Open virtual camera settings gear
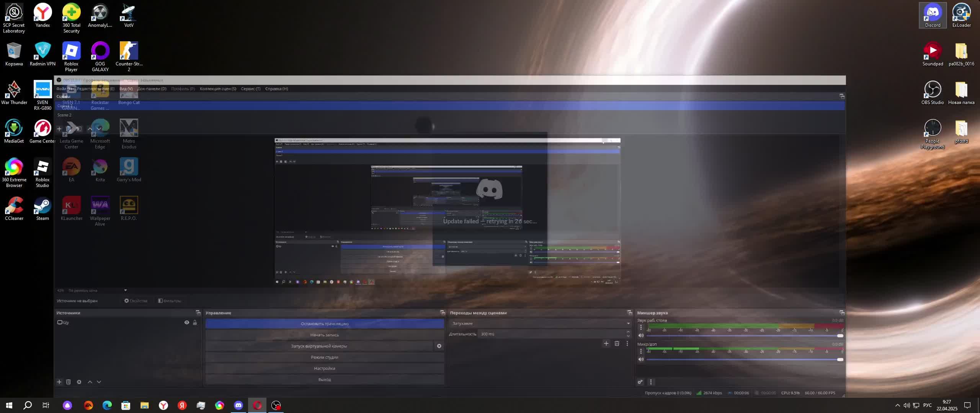This screenshot has height=413, width=980. [439, 346]
